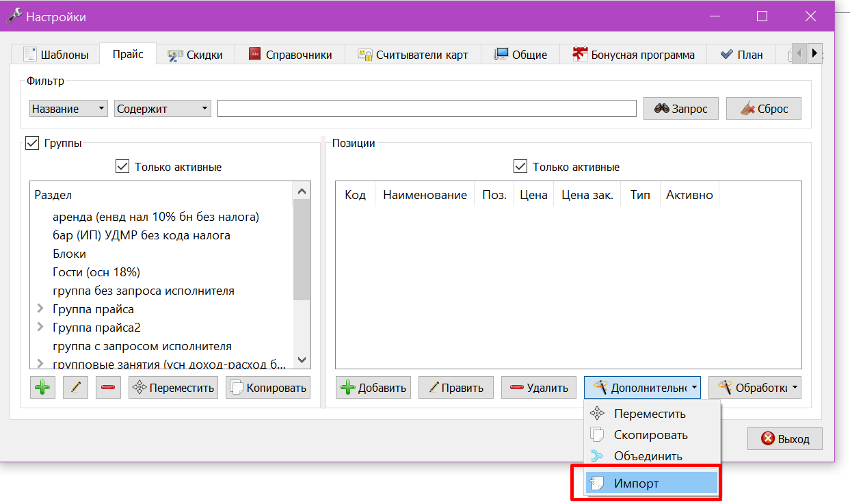Click the Выход exit button
Image resolution: width=850 pixels, height=504 pixels.
point(785,439)
